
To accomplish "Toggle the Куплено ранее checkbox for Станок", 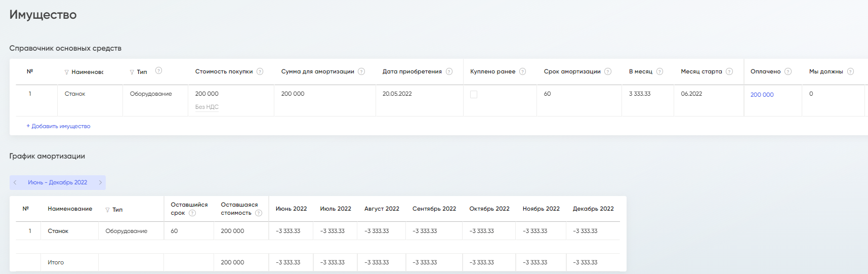I will 474,95.
